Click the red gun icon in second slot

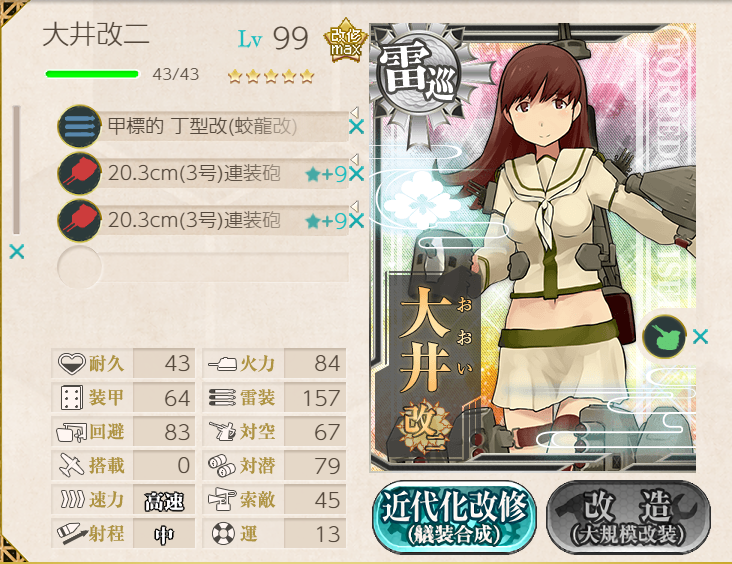(79, 174)
